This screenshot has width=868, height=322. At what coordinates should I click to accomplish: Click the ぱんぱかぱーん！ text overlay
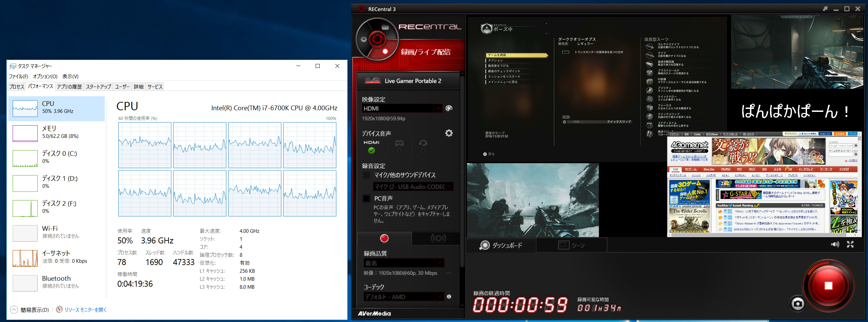(795, 111)
